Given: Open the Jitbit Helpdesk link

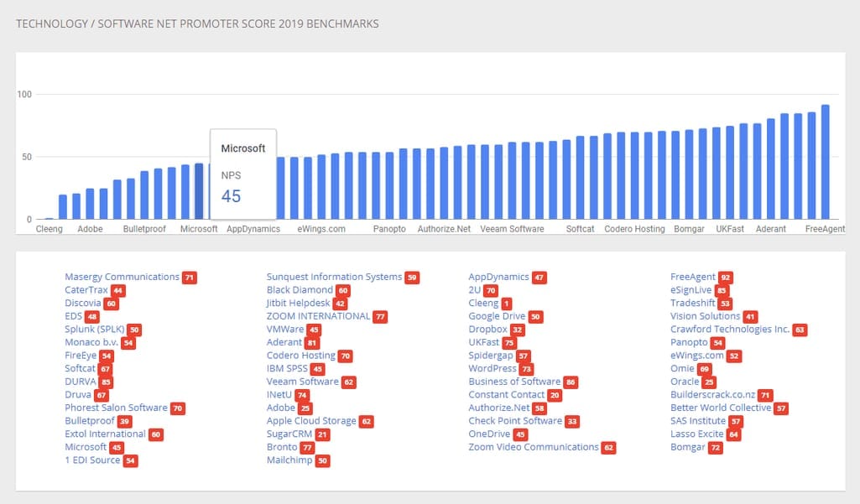Looking at the screenshot, I should click(x=299, y=304).
